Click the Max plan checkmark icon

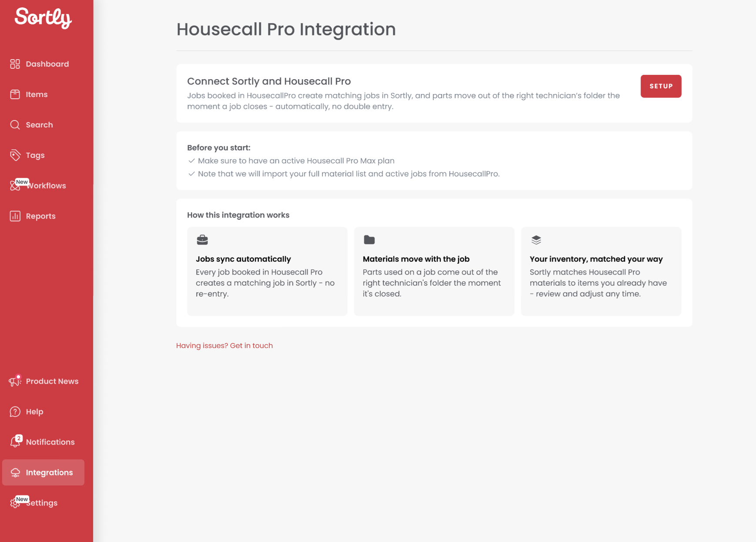tap(191, 161)
